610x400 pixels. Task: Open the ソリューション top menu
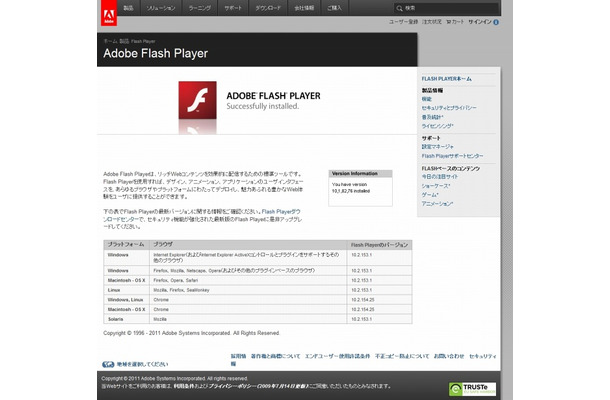click(x=160, y=8)
